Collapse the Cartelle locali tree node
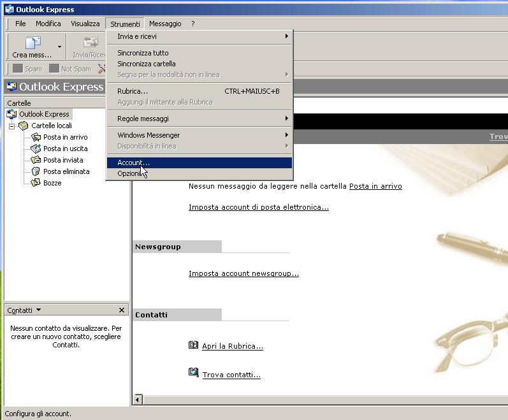The image size is (508, 420). tap(11, 126)
